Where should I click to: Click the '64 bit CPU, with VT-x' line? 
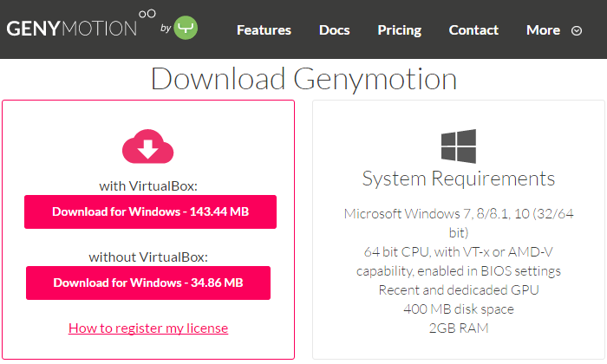point(459,252)
